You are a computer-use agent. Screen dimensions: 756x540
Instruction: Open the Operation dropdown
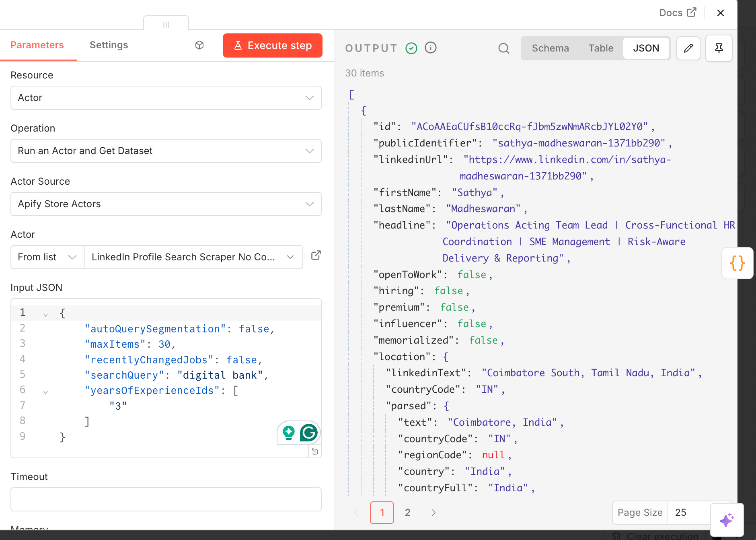pos(166,151)
